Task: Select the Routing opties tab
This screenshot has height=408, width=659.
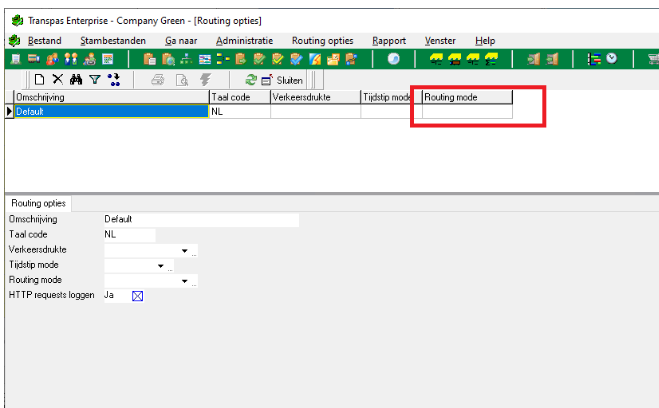Action: point(39,202)
